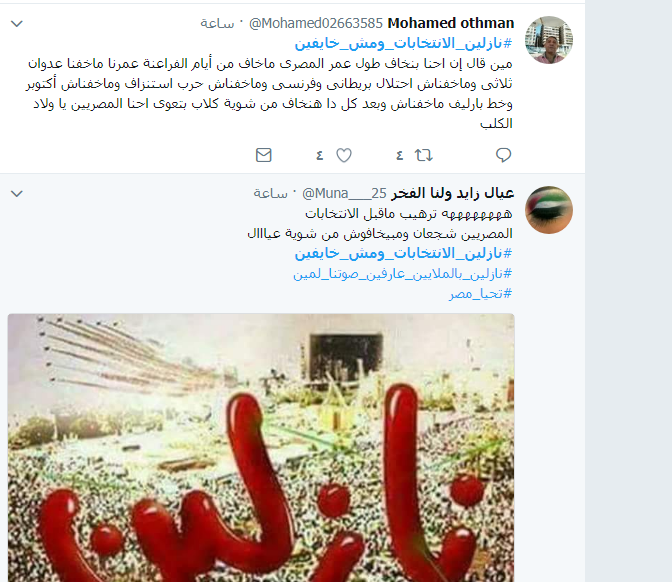Open the display name عيال زايد ولنا الفخر
The width and height of the screenshot is (672, 582).
[453, 194]
